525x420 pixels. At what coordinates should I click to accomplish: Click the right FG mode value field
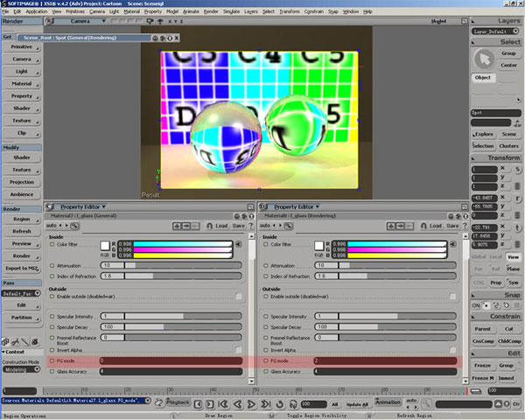385,360
